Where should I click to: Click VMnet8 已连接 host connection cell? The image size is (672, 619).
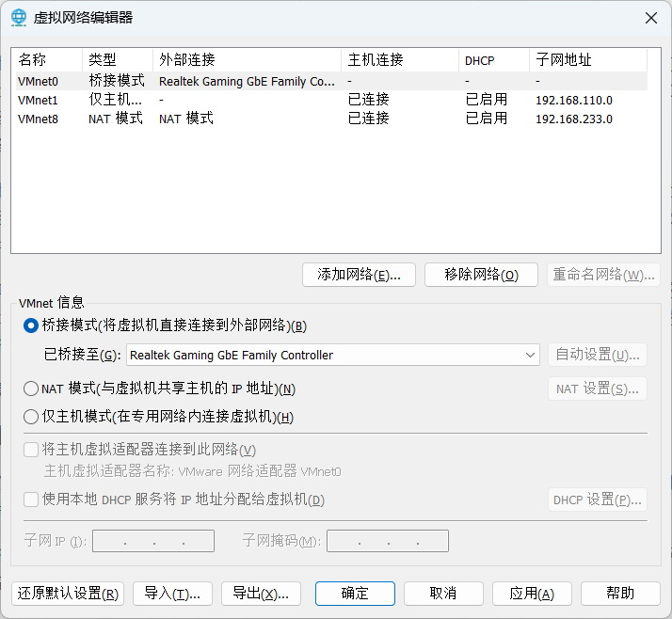(x=369, y=119)
